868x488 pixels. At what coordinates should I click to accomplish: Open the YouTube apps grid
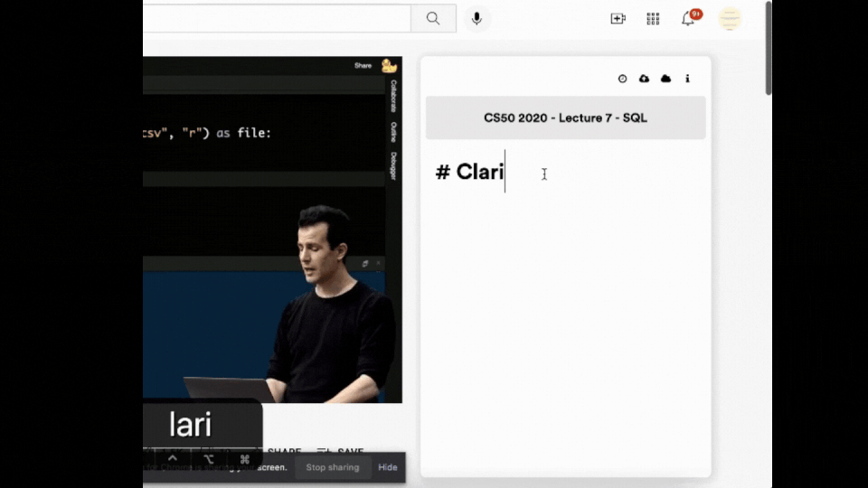tap(653, 19)
